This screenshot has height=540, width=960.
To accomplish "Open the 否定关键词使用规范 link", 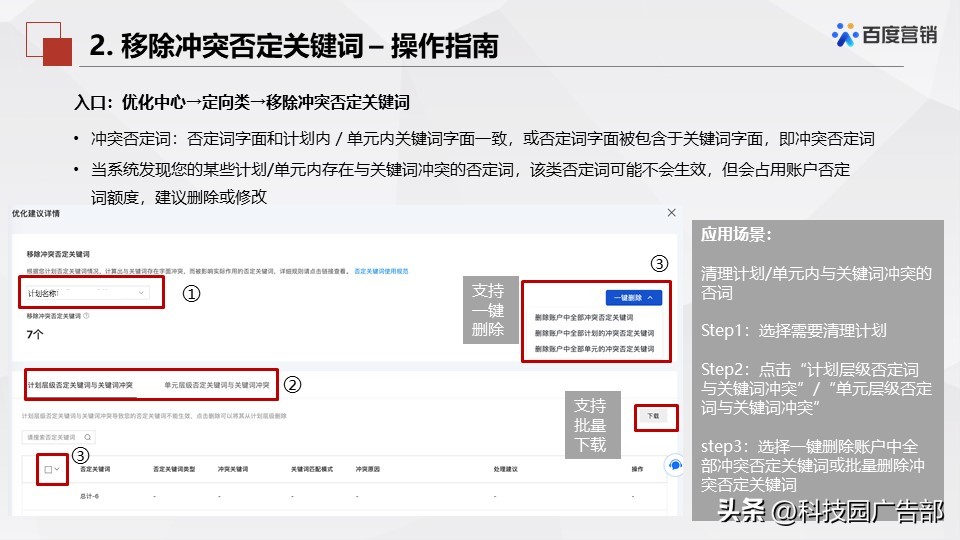I will pos(381,271).
